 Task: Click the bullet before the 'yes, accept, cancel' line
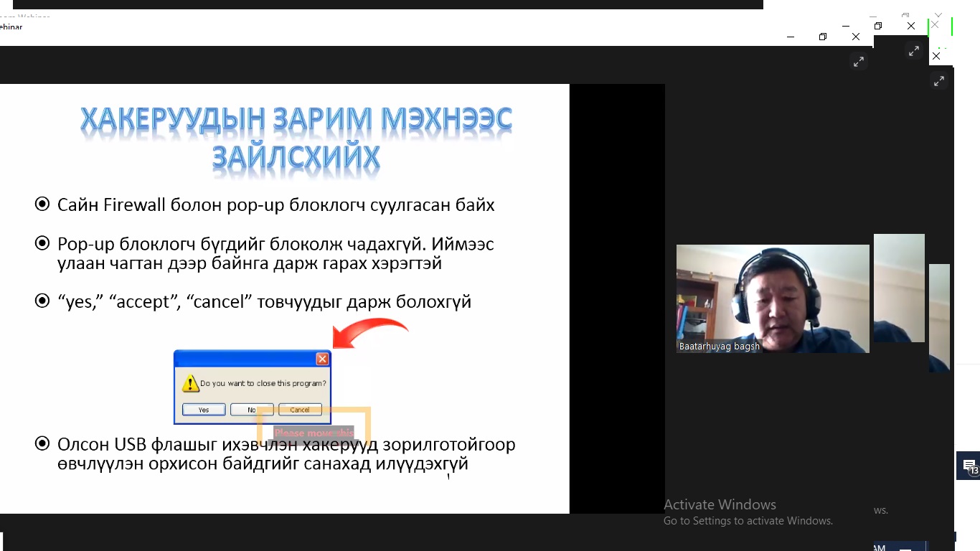42,301
